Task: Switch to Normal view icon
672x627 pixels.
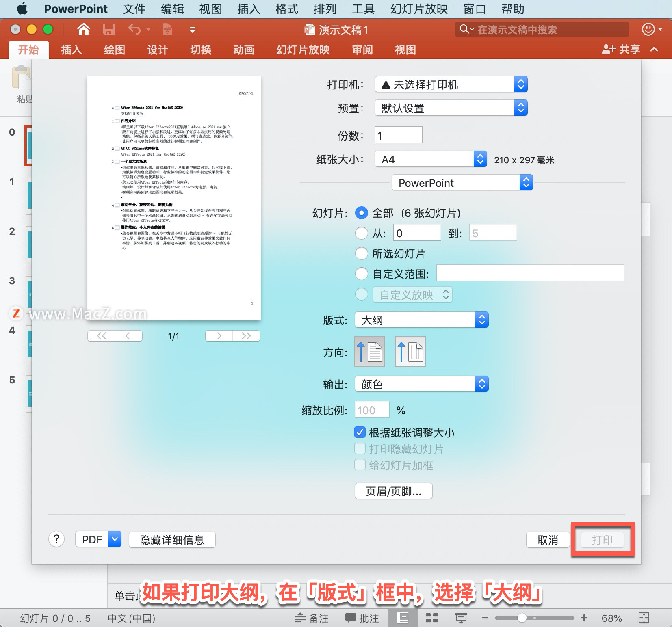Action: [403, 618]
